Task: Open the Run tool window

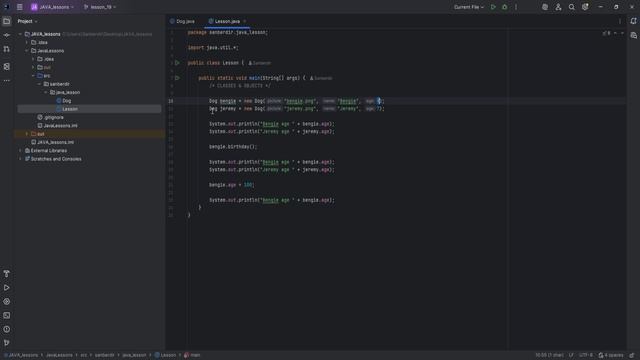Action: pyautogui.click(x=7, y=288)
